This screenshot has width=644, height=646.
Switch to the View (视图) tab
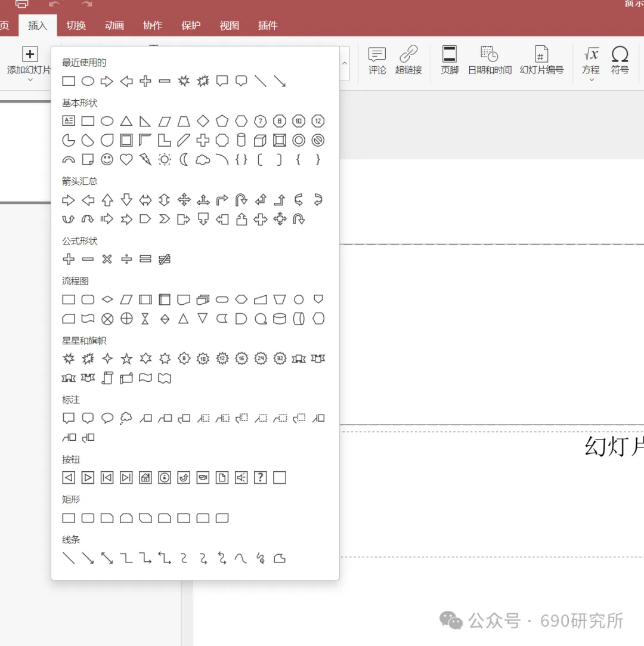point(230,26)
